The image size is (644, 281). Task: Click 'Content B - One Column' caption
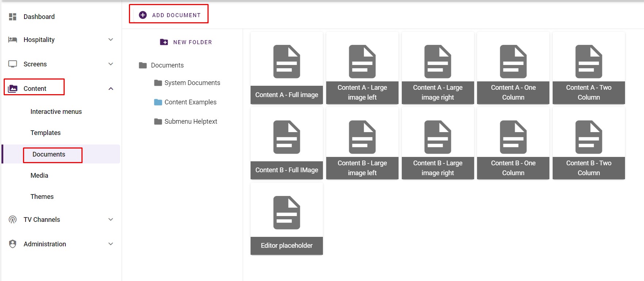tap(513, 168)
